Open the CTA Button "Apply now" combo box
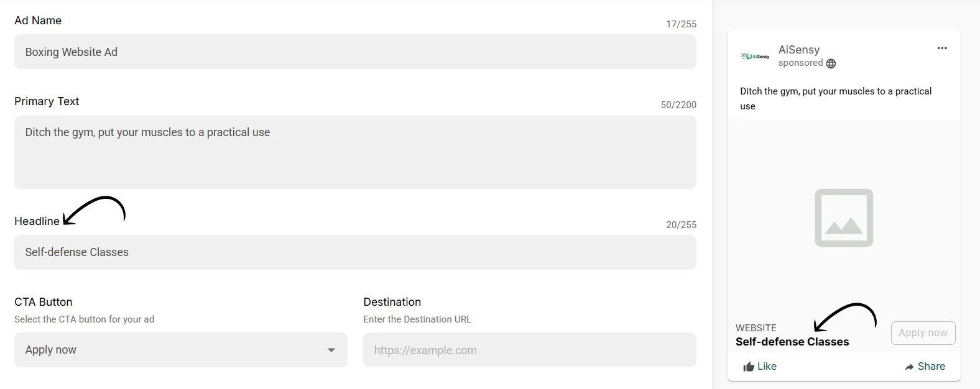 pyautogui.click(x=180, y=350)
